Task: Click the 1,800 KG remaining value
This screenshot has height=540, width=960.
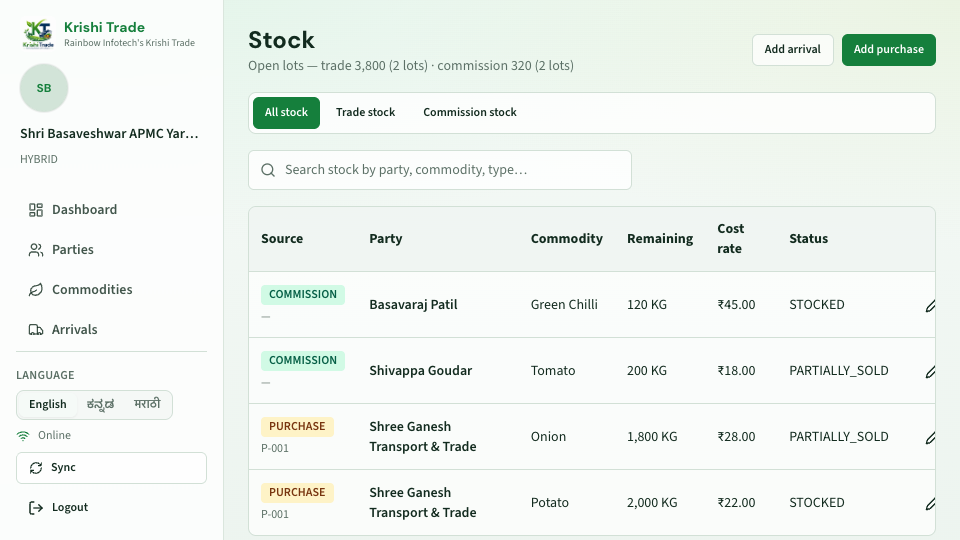Action: tap(652, 437)
